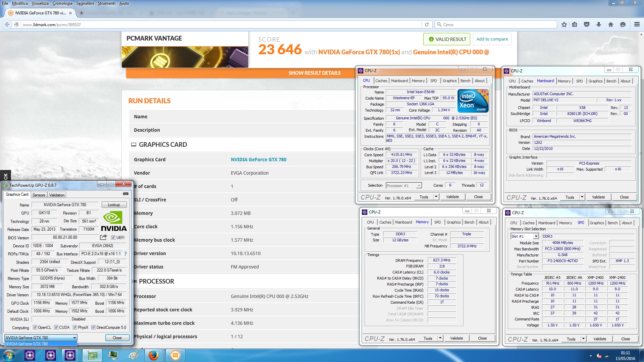Take a GPU-Z screenshot with the camera icon
The height and width of the screenshot is (362, 644).
coord(126,193)
